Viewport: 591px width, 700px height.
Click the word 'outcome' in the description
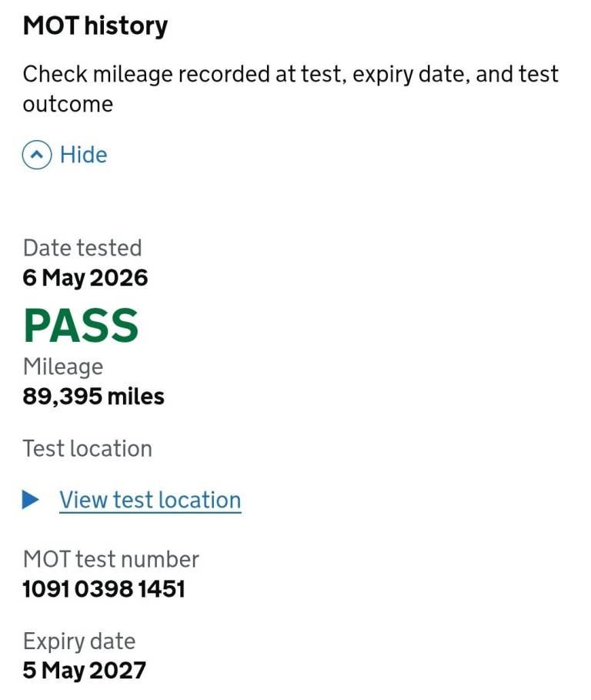tap(68, 105)
